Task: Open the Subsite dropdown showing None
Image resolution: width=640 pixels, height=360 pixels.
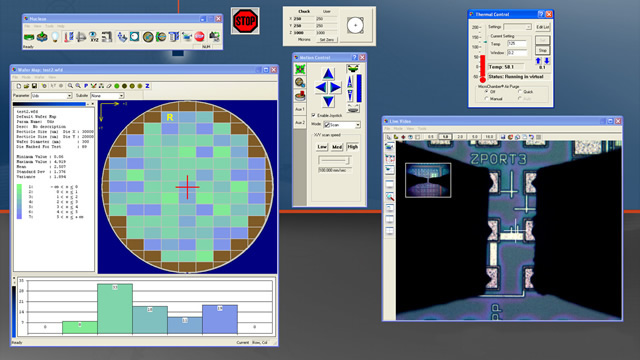Action: [107, 96]
